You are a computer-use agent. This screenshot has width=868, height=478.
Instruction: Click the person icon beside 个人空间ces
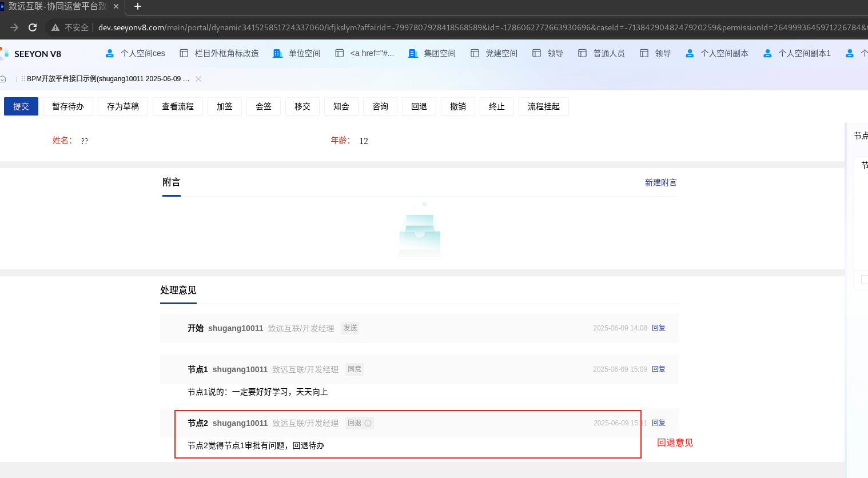click(110, 53)
